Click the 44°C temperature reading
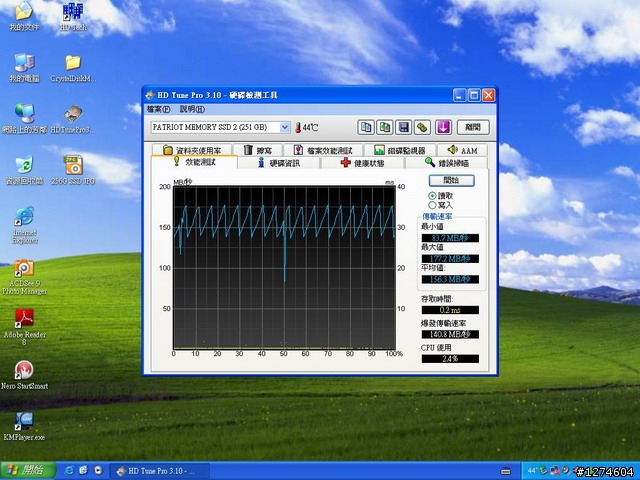Image resolution: width=640 pixels, height=480 pixels. click(x=310, y=127)
